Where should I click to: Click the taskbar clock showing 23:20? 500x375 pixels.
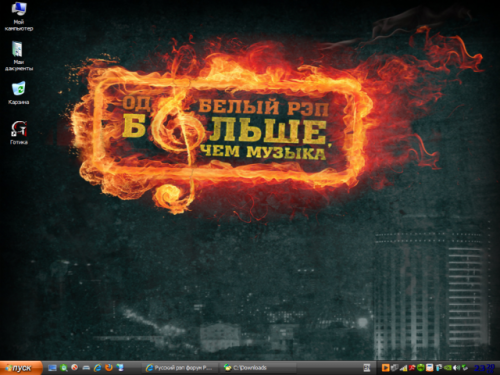coord(484,368)
